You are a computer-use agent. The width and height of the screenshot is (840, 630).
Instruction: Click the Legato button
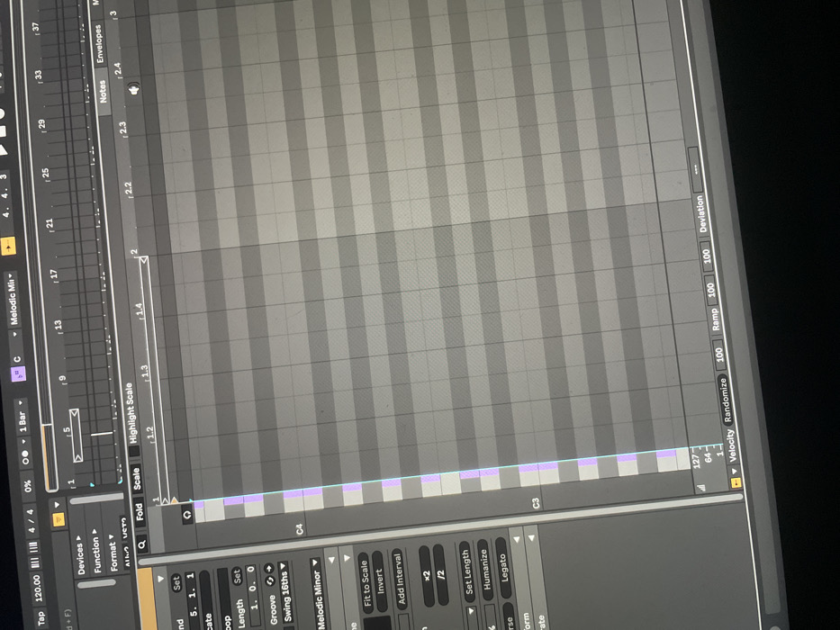click(503, 567)
